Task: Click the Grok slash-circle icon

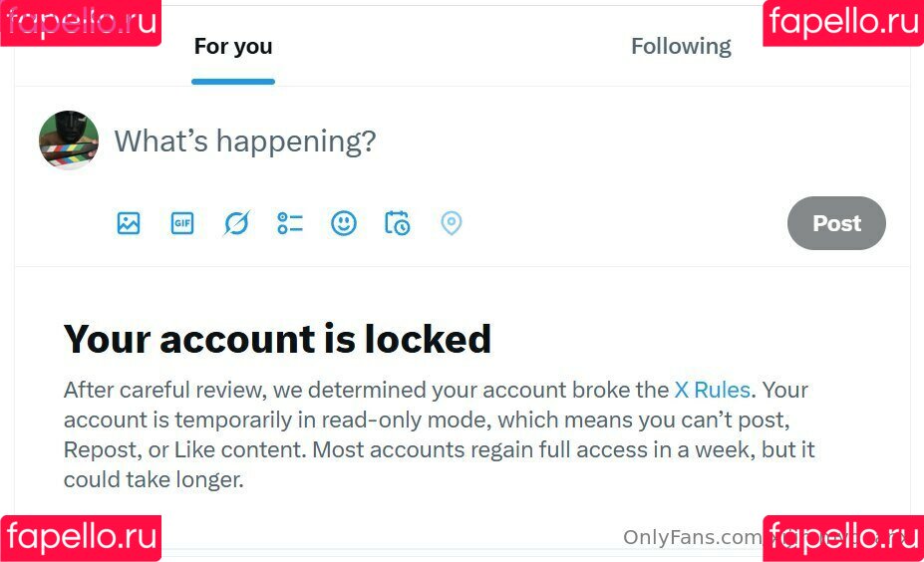Action: [236, 223]
